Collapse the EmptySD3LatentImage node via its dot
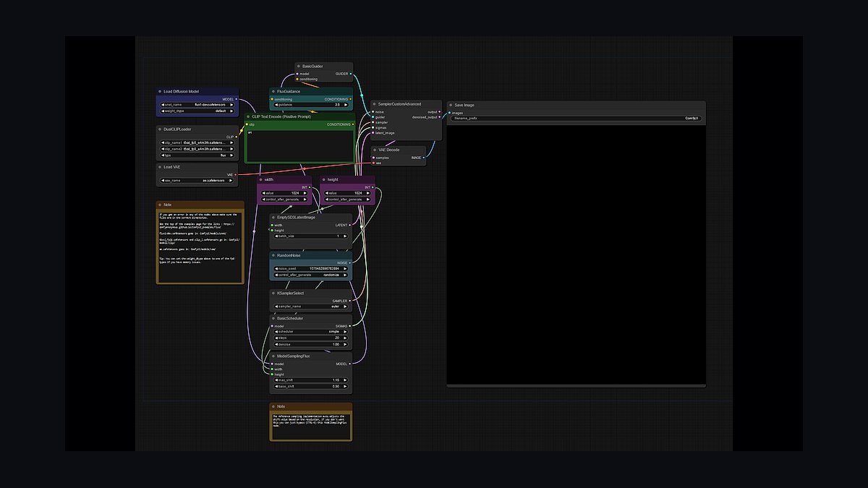 pos(273,217)
